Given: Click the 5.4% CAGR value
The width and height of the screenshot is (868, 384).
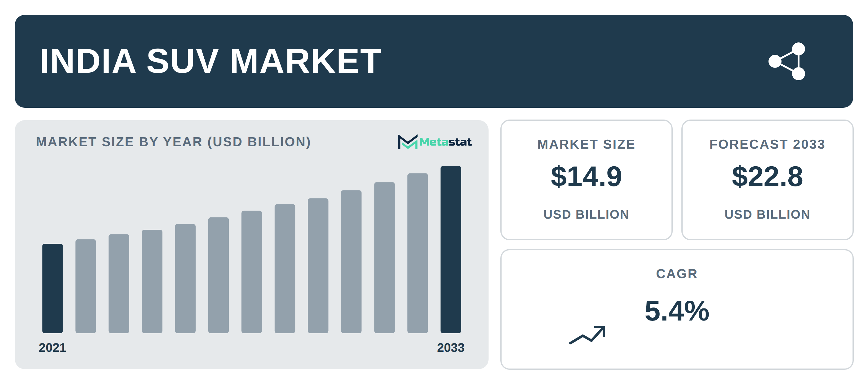Looking at the screenshot, I should 677,311.
